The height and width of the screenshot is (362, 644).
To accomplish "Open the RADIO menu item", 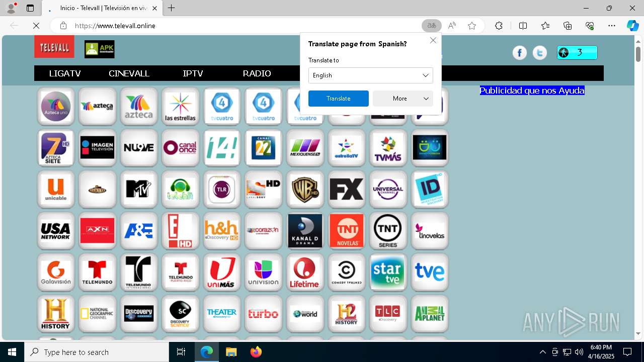I will click(x=257, y=73).
